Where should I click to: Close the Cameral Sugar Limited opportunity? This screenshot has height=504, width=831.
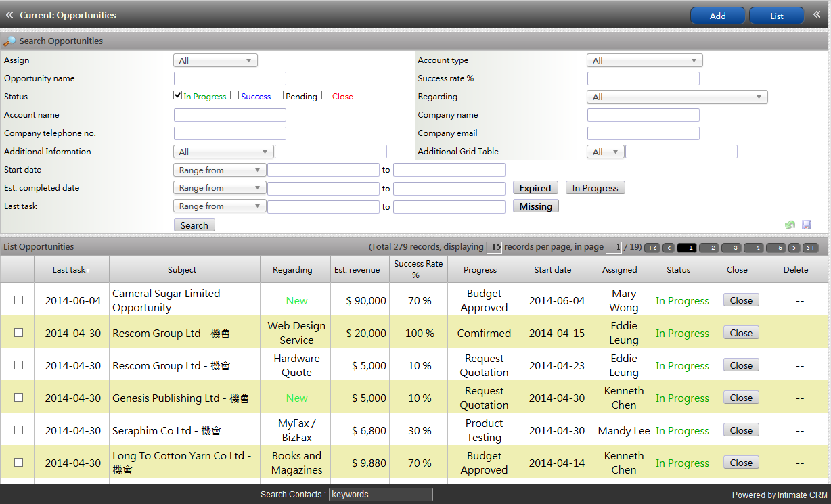click(x=741, y=300)
